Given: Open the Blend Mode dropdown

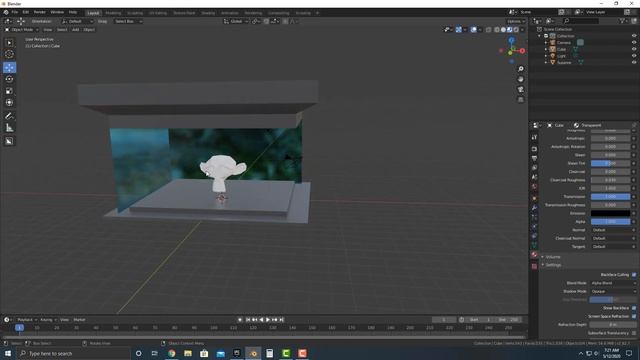Looking at the screenshot, I should click(613, 283).
